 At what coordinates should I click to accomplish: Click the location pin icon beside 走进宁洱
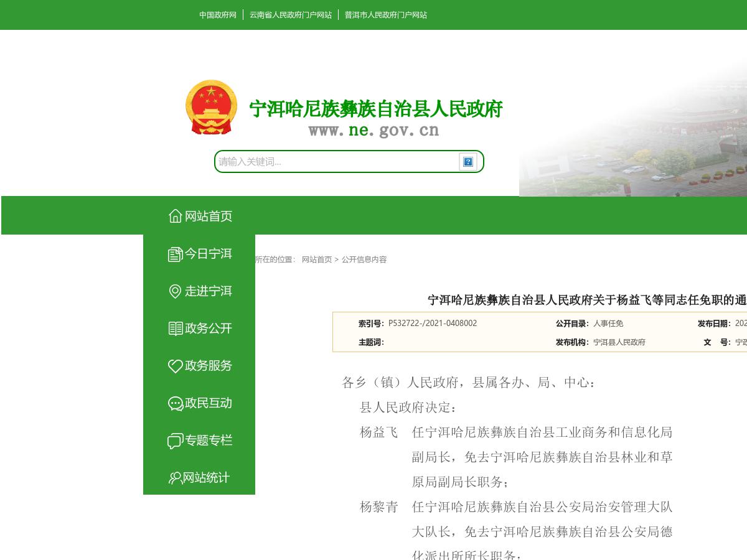tap(176, 291)
